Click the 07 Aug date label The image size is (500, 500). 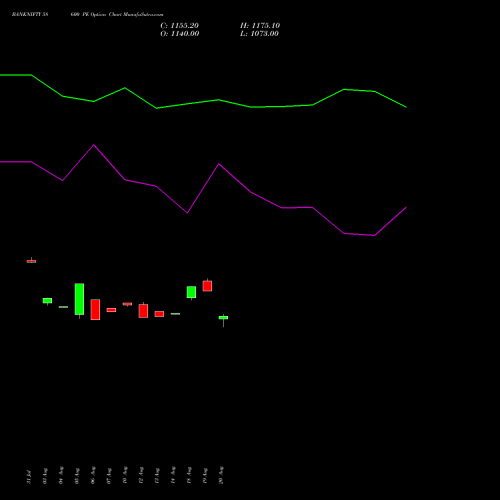109,476
